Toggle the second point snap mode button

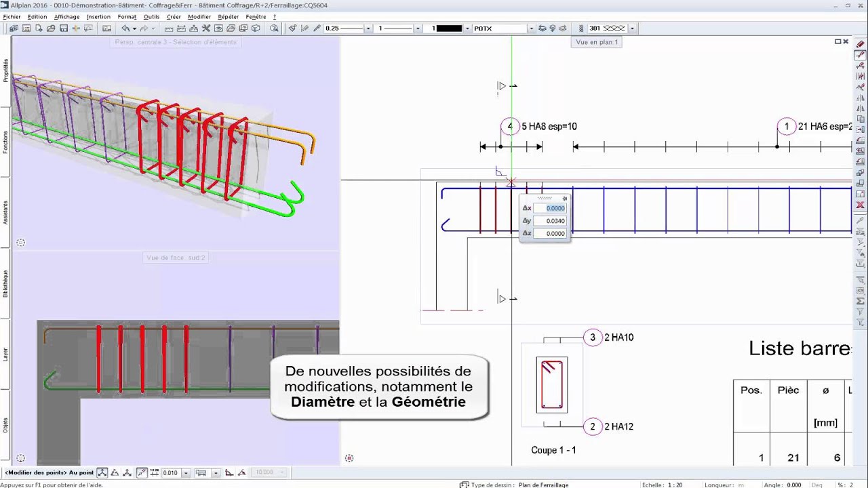tap(115, 472)
